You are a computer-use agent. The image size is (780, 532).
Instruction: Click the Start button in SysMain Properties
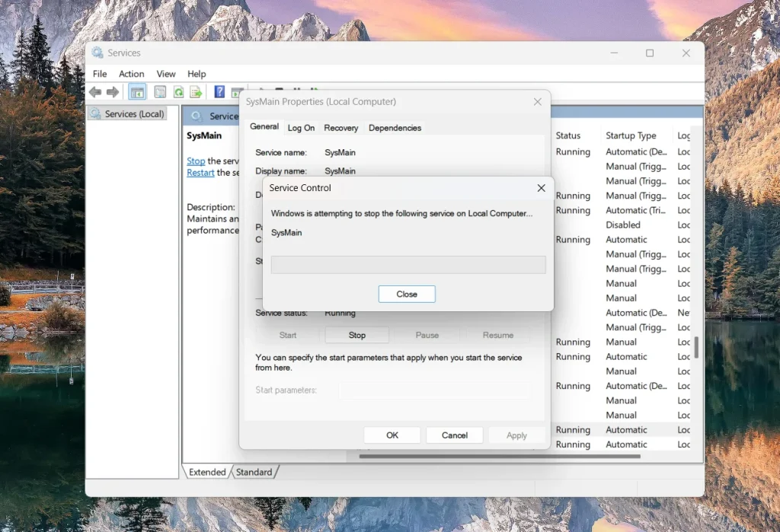tap(287, 335)
